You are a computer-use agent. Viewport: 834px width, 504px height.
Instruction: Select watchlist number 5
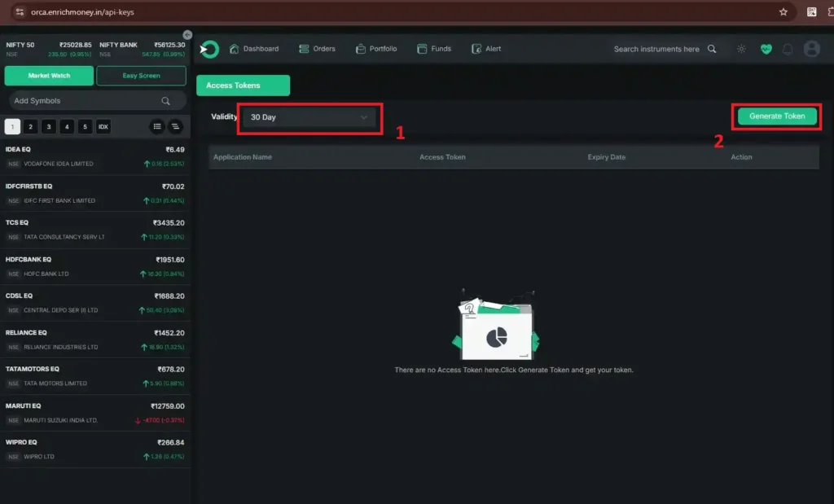point(85,126)
